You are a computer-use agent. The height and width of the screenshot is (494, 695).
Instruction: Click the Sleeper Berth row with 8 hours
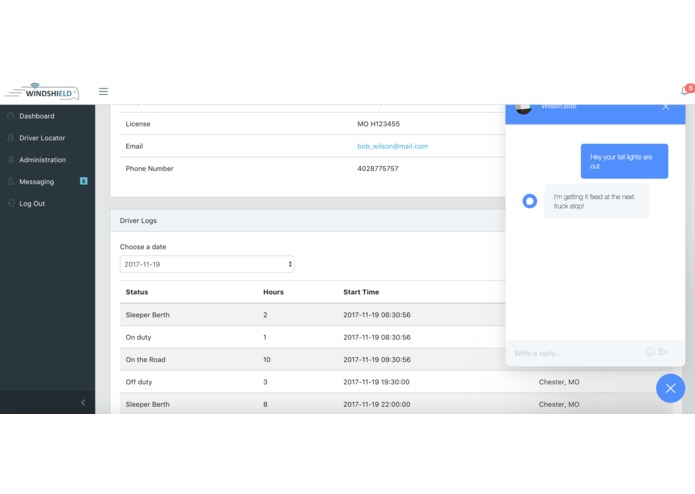396,404
